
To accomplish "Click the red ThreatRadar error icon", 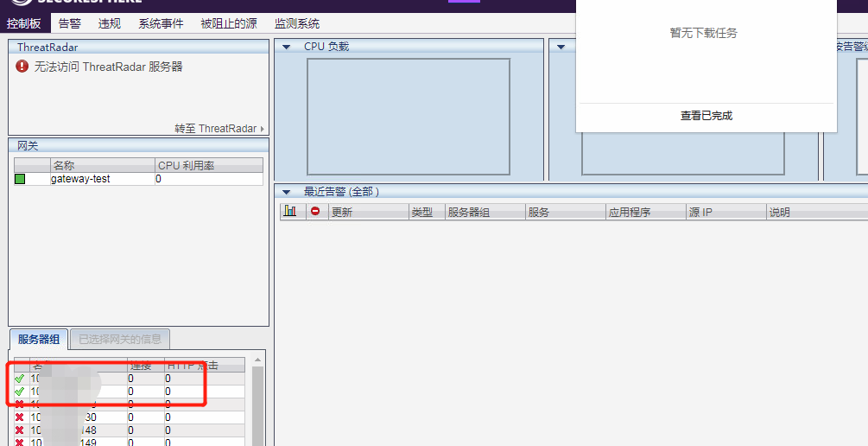I will [x=22, y=67].
